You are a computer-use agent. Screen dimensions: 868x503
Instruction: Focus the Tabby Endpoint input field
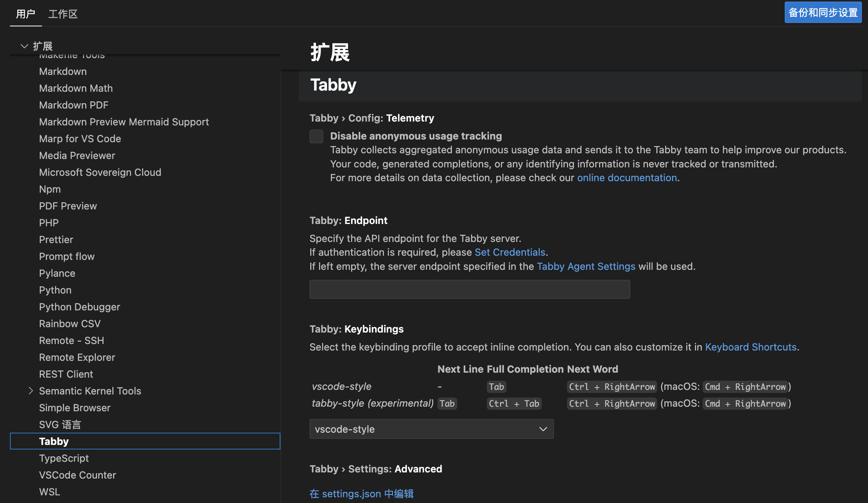469,289
